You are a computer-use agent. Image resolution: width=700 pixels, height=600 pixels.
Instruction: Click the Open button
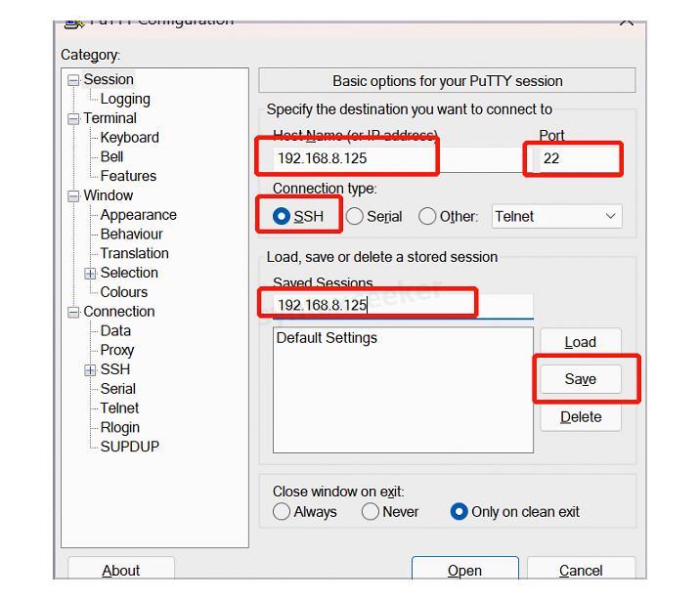[464, 569]
